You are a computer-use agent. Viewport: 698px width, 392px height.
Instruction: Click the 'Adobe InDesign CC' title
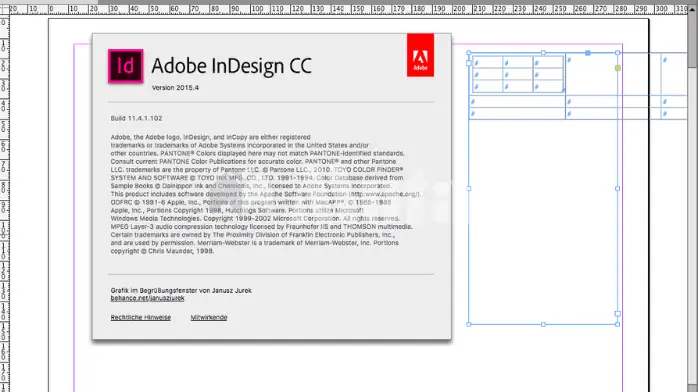pyautogui.click(x=231, y=66)
